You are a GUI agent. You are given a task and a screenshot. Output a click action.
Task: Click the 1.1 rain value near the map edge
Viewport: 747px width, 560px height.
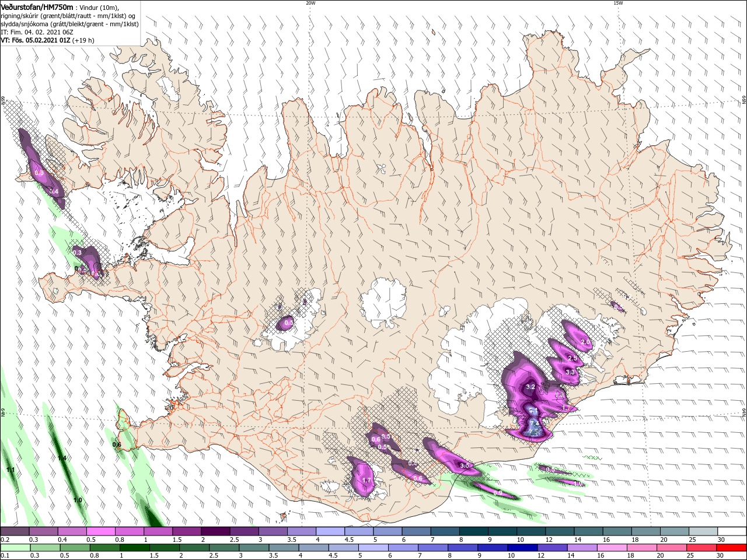click(x=10, y=470)
